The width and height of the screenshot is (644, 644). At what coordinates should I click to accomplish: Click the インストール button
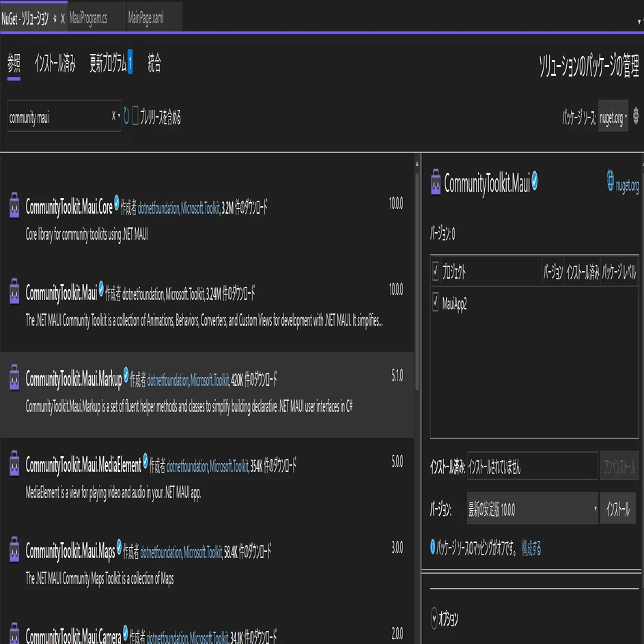pos(618,509)
